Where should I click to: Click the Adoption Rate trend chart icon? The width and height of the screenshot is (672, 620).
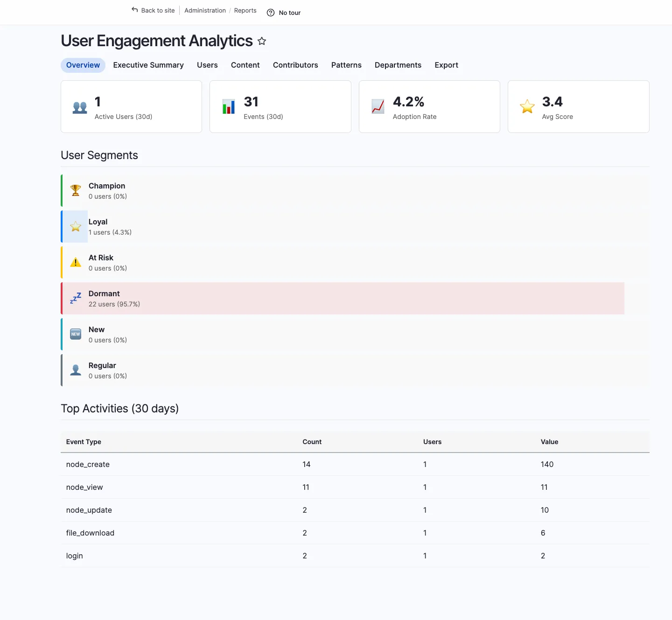[x=378, y=107]
